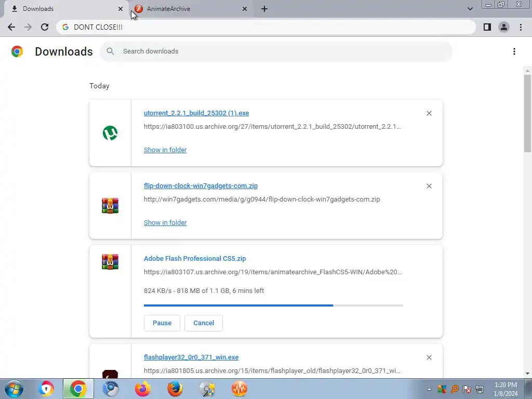
Task: Cancel the Adobe Flash download
Action: click(x=204, y=323)
